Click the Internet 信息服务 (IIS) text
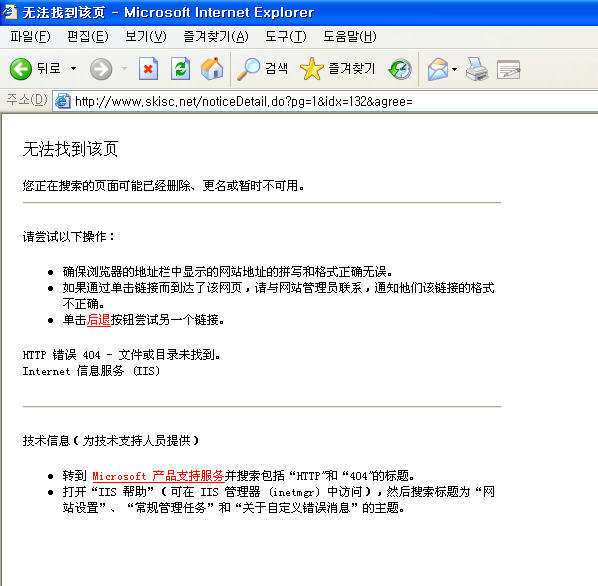Viewport: 598px width, 586px height. 91,371
